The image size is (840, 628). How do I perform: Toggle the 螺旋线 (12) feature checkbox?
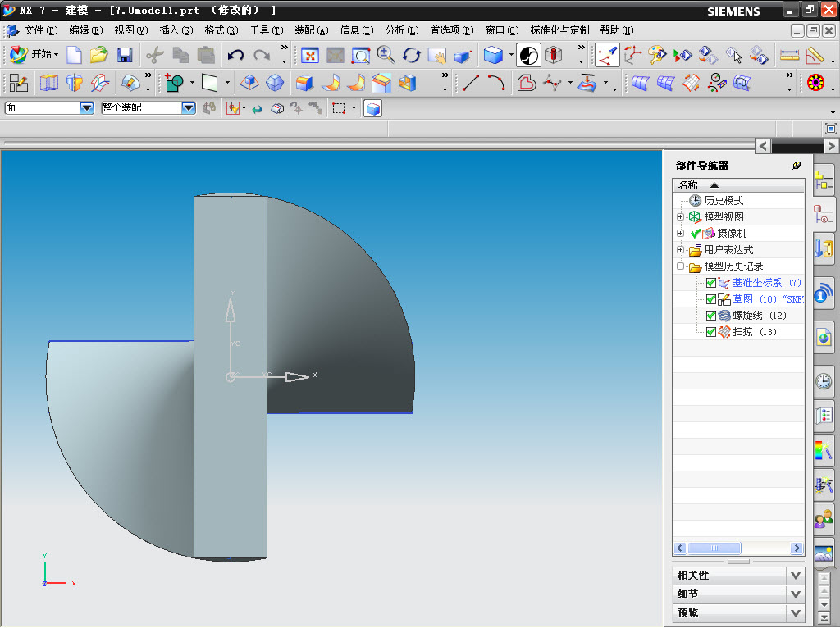click(711, 316)
